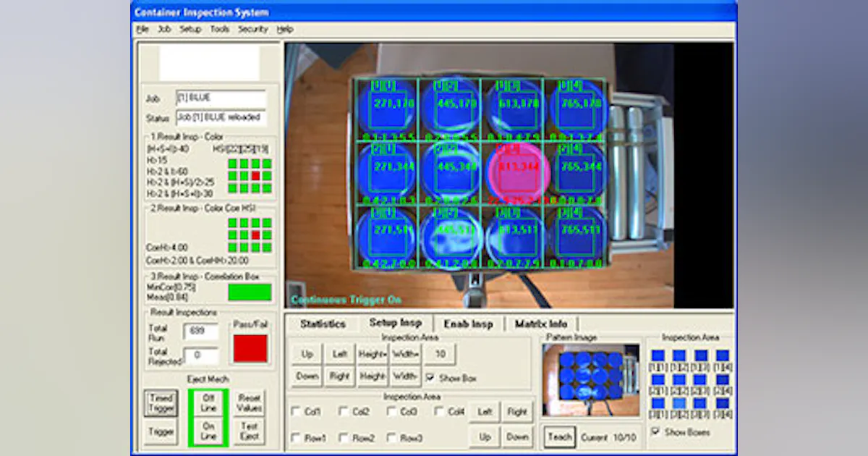The height and width of the screenshot is (456, 868).
Task: Select inspection area square [2][2]
Action: 679,379
